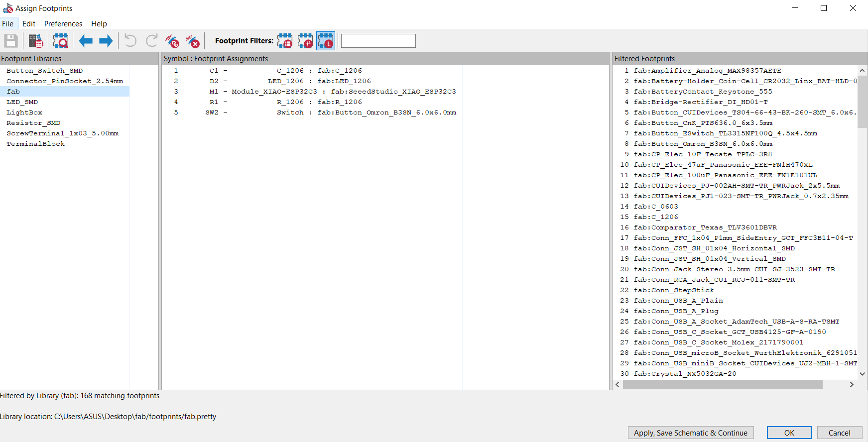Select fab:Conn_USB_C_Socket_Molex_2171790001 footprint
Image resolution: width=868 pixels, height=442 pixels.
tap(719, 342)
